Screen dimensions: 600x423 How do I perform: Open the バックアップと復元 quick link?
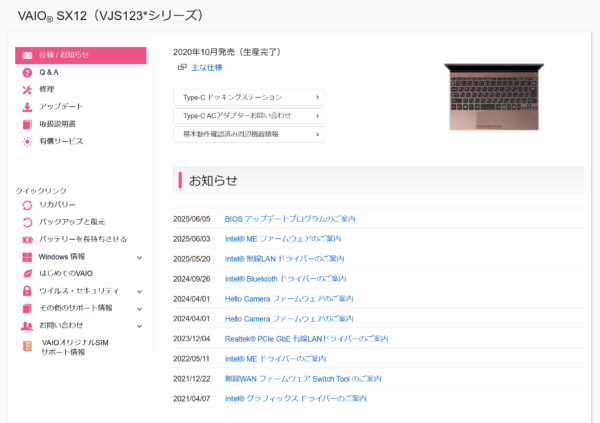tap(72, 222)
